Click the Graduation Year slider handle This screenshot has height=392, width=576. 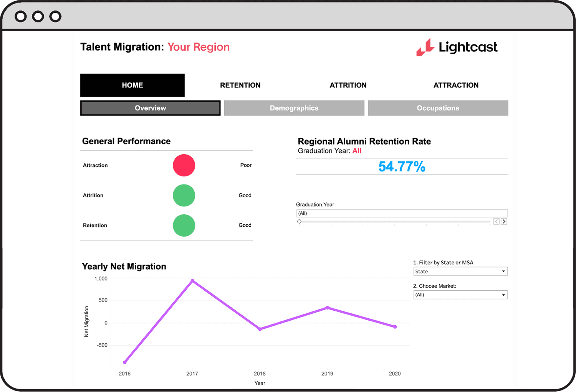click(300, 221)
